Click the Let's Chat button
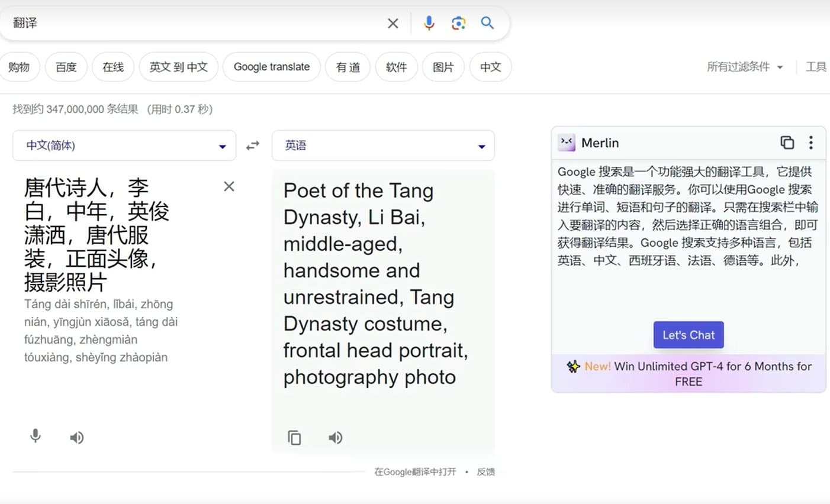 click(688, 335)
